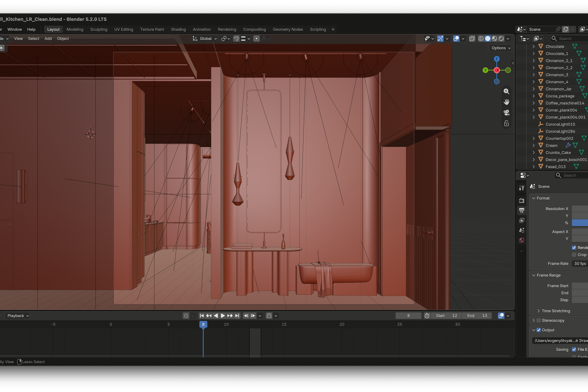The height and width of the screenshot is (392, 588).
Task: Open Playback dropdown menu
Action: [x=18, y=316]
